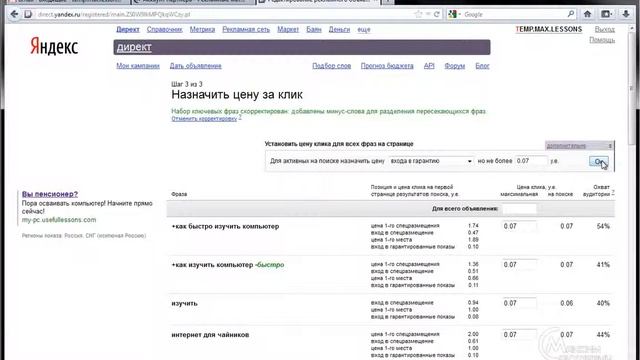Click the page identity icon beside URL

[28, 14]
